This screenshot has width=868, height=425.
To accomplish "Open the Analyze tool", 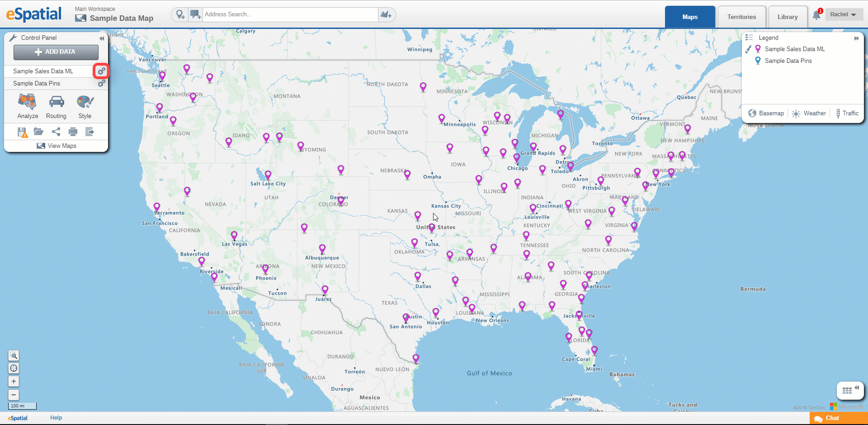I will click(28, 106).
